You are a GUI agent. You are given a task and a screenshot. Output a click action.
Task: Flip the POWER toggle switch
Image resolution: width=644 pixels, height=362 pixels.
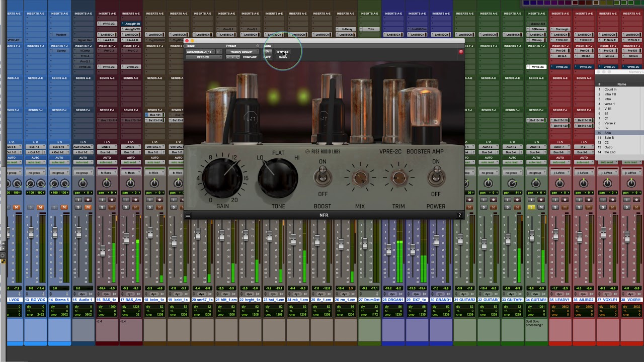point(436,176)
